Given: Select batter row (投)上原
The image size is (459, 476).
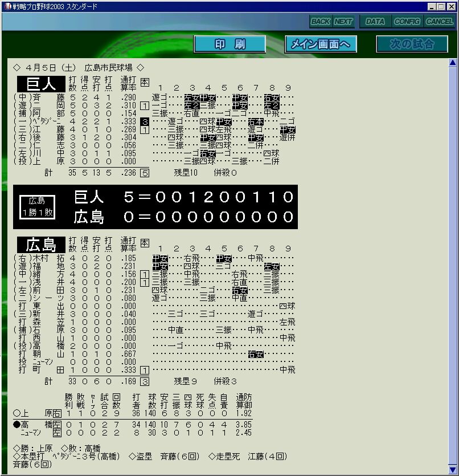Looking at the screenshot, I should point(154,161).
